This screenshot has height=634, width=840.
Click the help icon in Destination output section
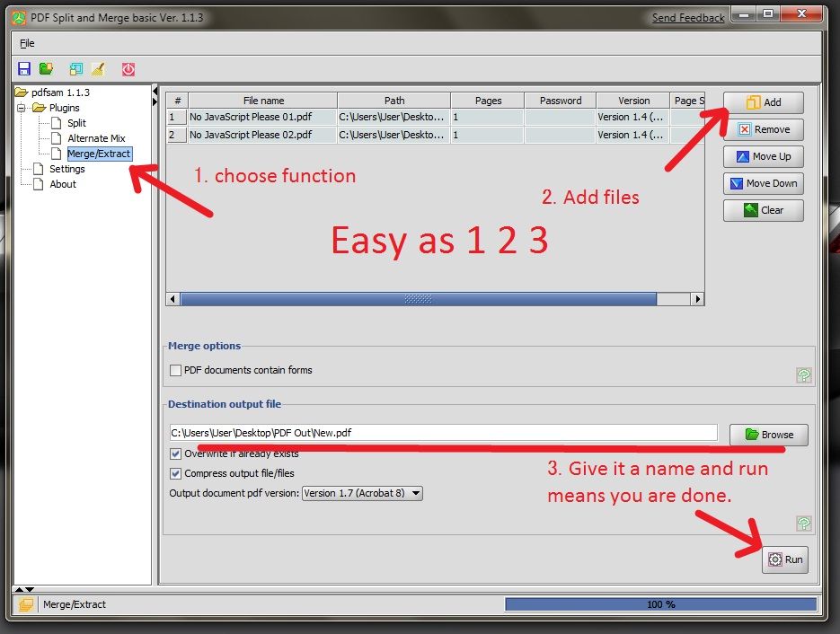coord(804,524)
